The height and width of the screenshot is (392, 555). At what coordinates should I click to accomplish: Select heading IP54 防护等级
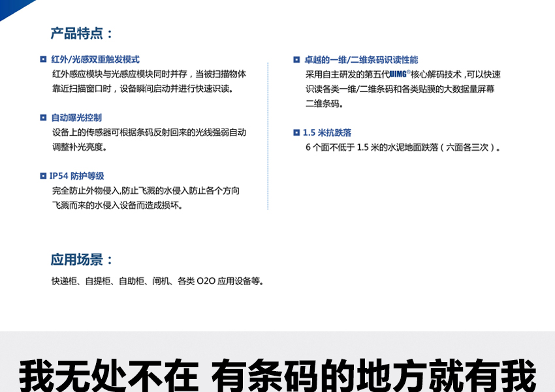tap(77, 176)
